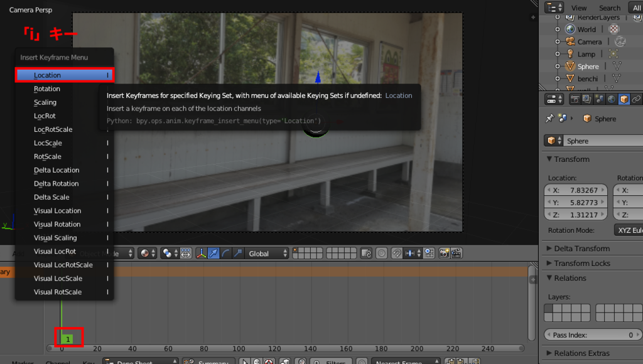Image resolution: width=643 pixels, height=364 pixels.
Task: Open outliner Search menu
Action: 609,8
